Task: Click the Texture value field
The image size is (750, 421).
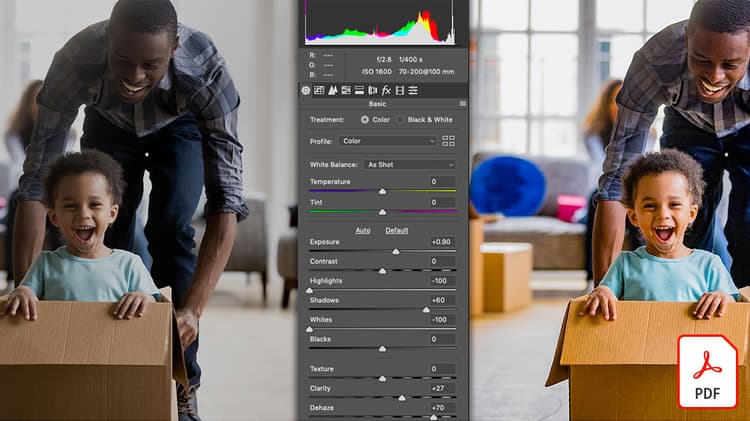Action: [x=442, y=369]
